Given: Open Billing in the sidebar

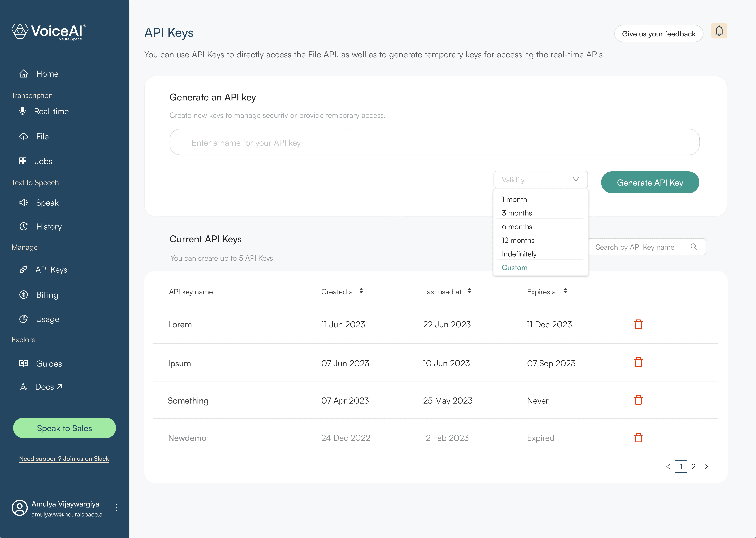Looking at the screenshot, I should [x=47, y=295].
